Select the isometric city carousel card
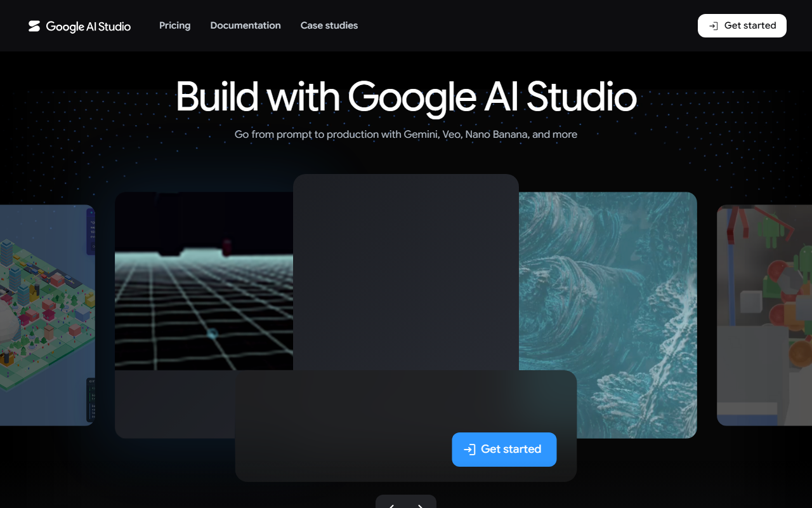812x508 pixels. tap(47, 315)
